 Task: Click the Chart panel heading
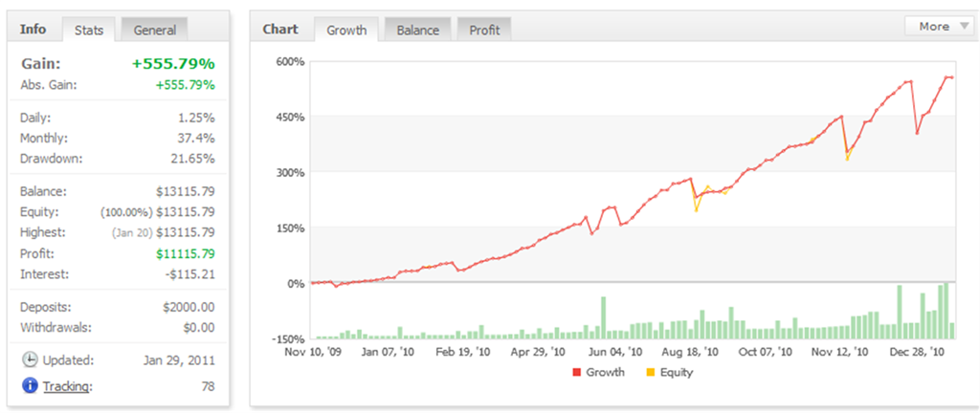(280, 30)
